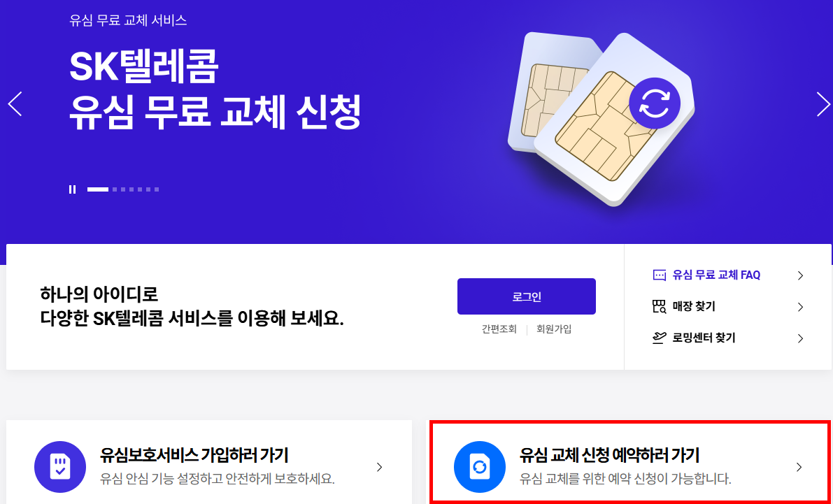Expand 유심 무료 교체 FAQ chevron
The width and height of the screenshot is (833, 504).
click(x=801, y=275)
